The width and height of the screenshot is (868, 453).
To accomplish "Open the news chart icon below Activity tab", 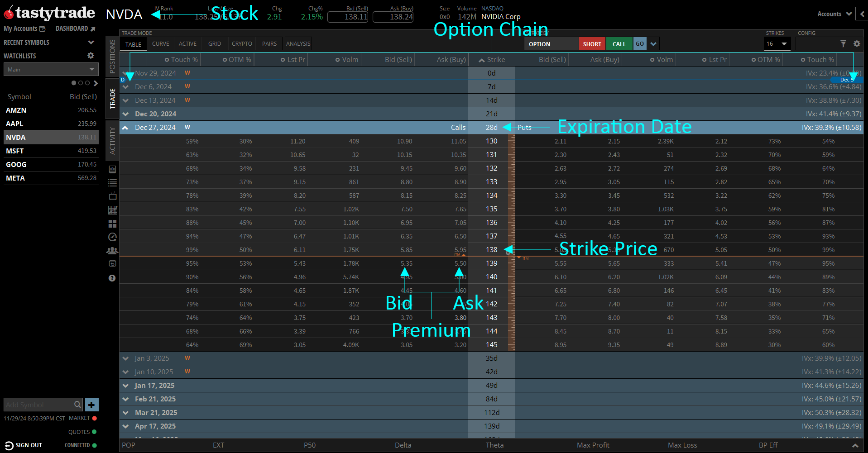I will [112, 170].
